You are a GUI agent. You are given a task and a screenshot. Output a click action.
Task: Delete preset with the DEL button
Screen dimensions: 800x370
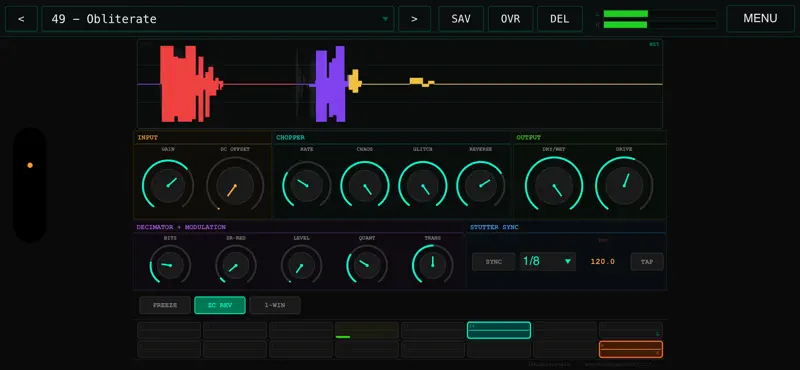pyautogui.click(x=560, y=19)
